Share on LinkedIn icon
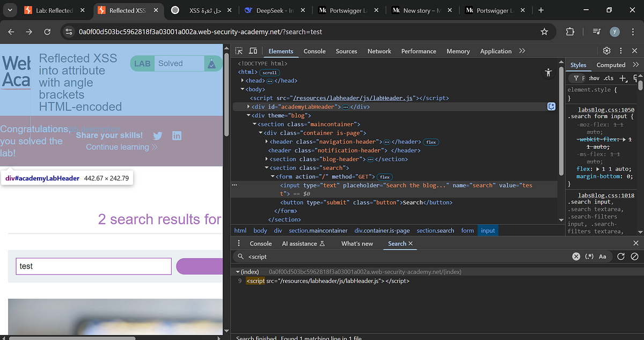 coord(177,136)
